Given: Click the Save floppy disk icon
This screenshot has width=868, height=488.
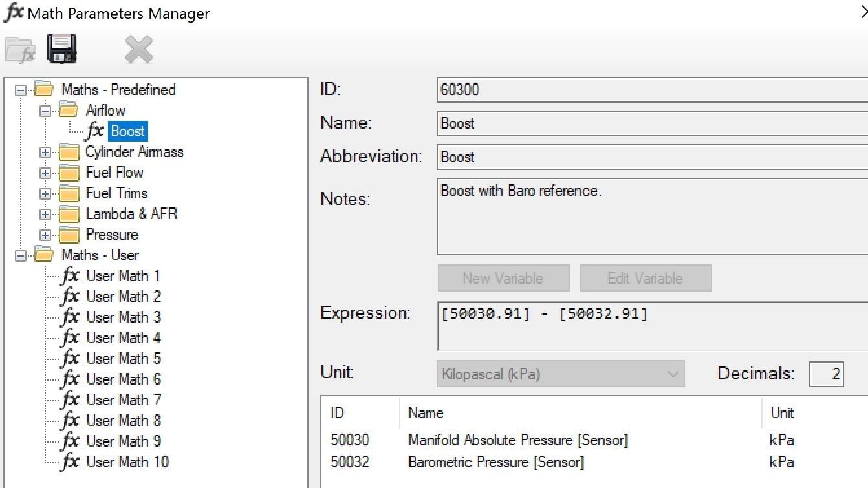Looking at the screenshot, I should point(62,49).
